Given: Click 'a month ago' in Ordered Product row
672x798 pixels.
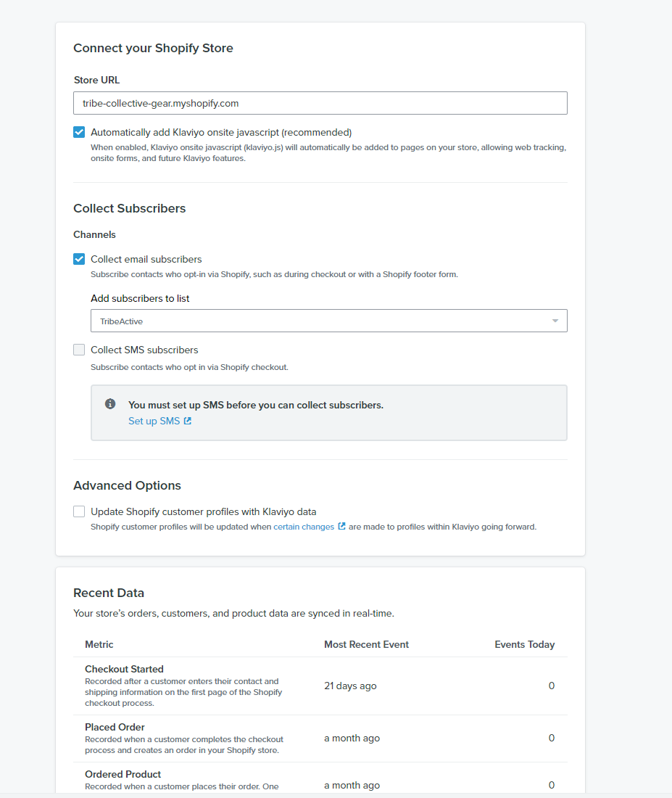Looking at the screenshot, I should click(352, 785).
